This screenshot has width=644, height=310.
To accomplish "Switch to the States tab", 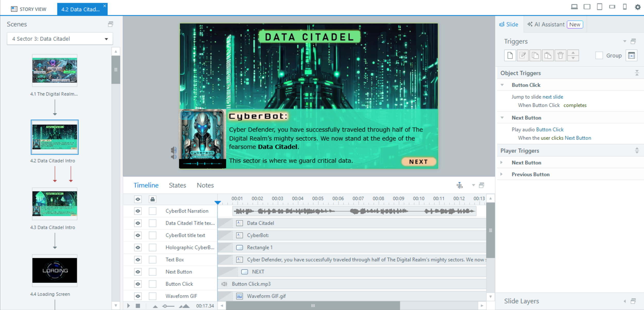I will 177,185.
